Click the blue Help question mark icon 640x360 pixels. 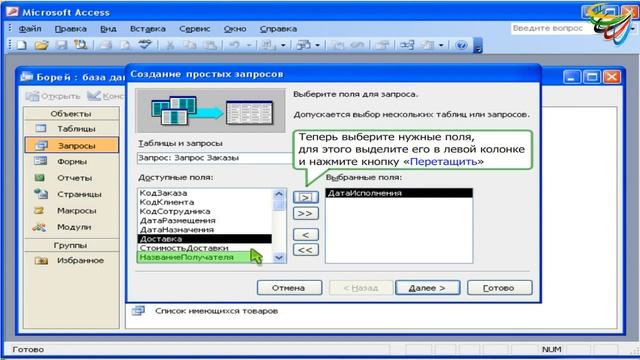tap(461, 45)
